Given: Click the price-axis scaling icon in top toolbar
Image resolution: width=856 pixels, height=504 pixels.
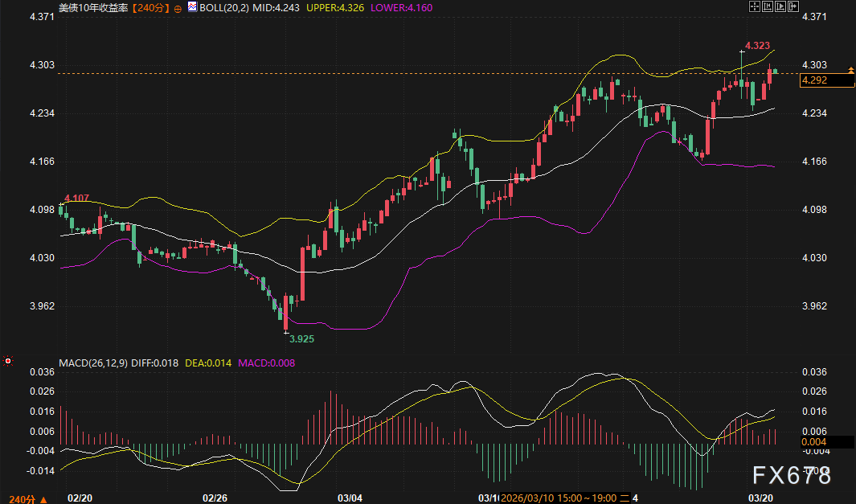Looking at the screenshot, I should click(x=768, y=6).
